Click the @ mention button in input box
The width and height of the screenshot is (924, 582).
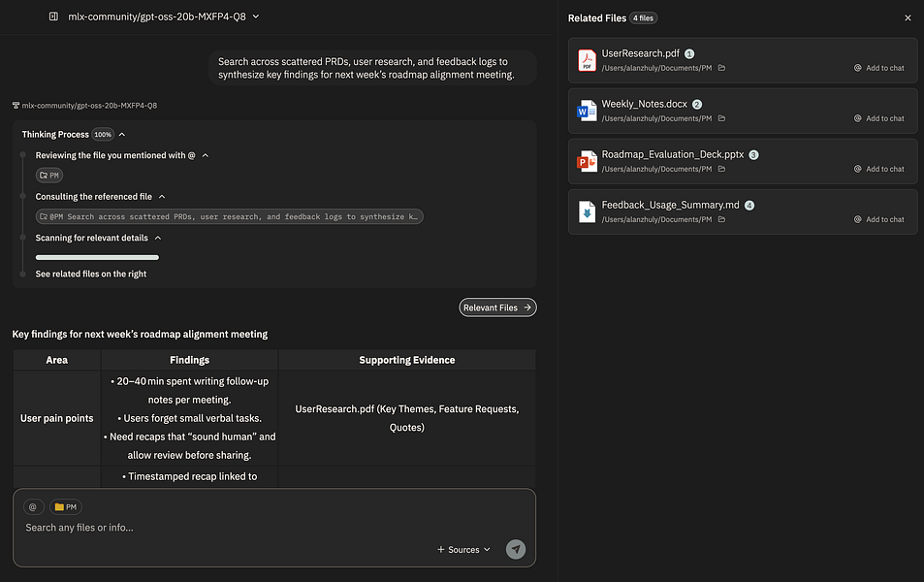32,506
